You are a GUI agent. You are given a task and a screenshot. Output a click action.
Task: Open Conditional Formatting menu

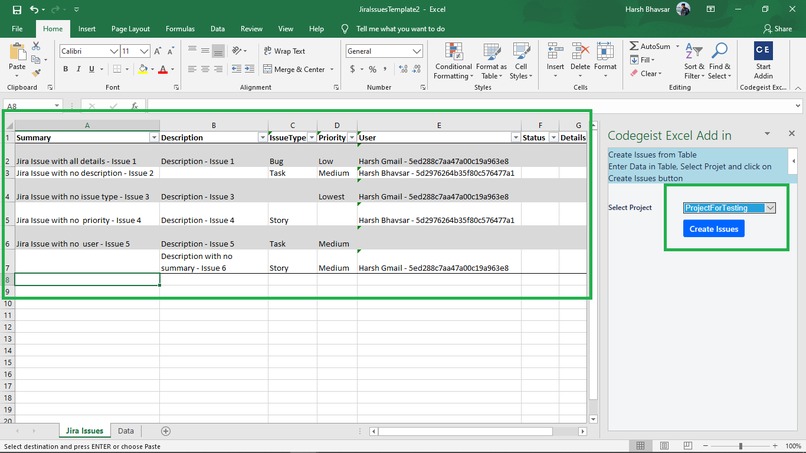pyautogui.click(x=453, y=61)
